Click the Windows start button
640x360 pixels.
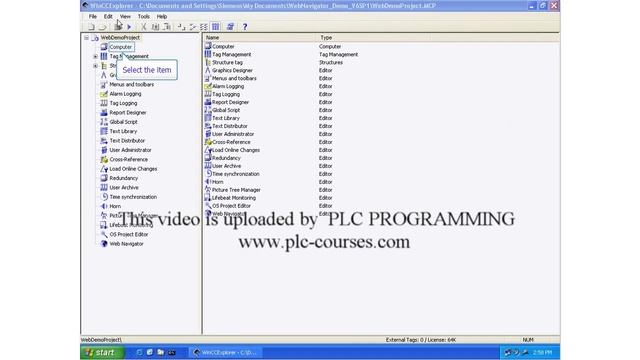coord(102,353)
